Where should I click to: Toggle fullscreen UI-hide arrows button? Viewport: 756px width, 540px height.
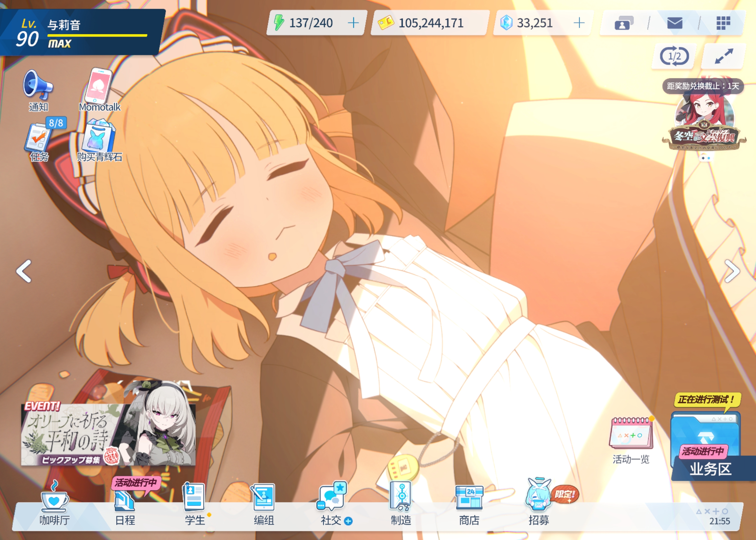tap(723, 56)
